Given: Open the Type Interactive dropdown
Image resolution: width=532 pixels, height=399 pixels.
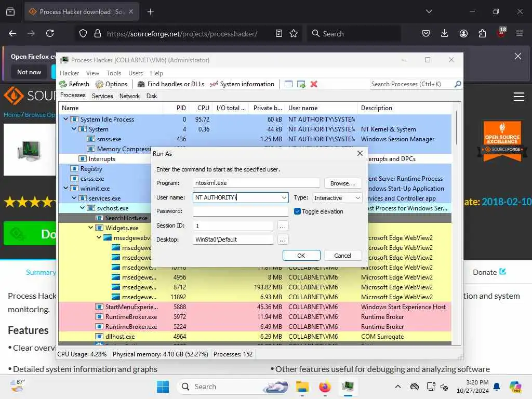Looking at the screenshot, I should click(337, 198).
